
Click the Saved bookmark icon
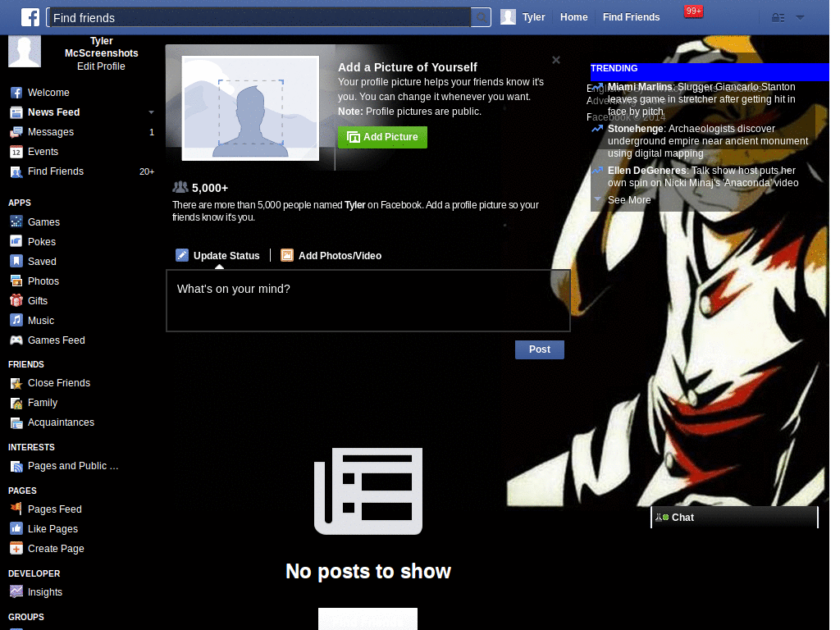point(16,262)
